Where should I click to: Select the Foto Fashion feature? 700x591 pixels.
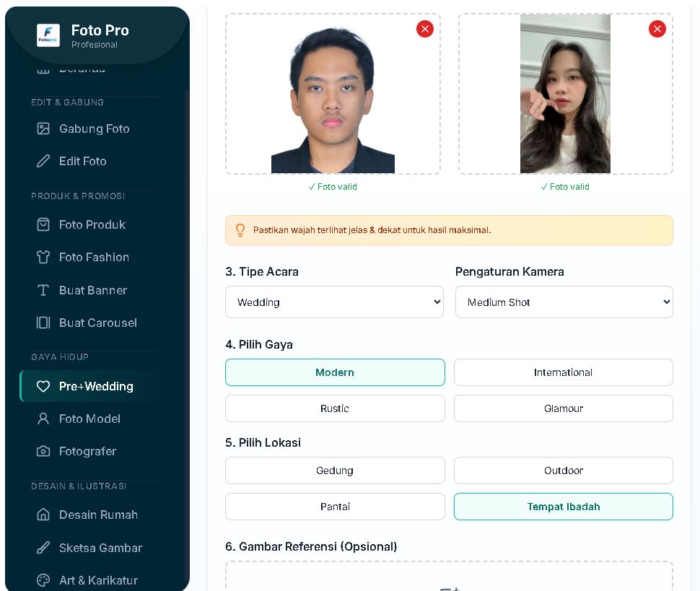click(x=94, y=257)
